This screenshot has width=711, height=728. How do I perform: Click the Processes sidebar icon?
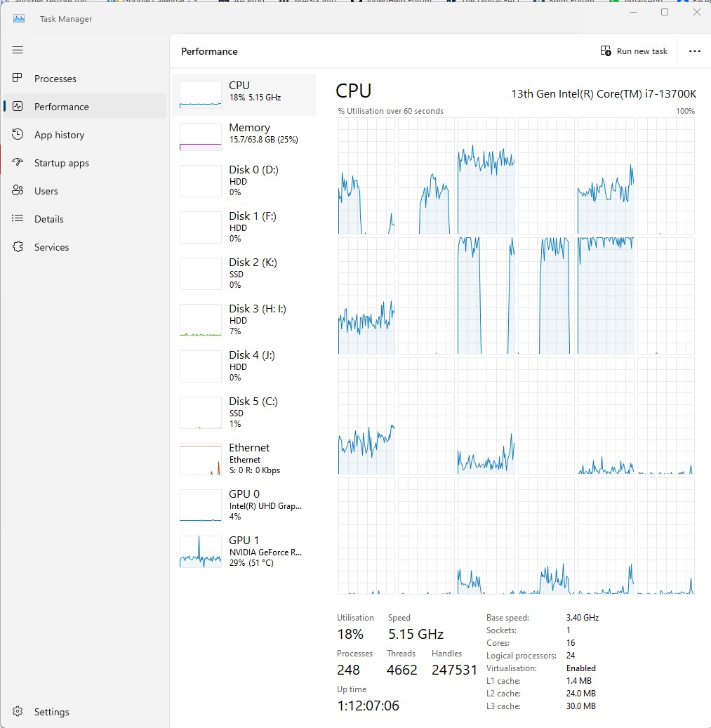click(18, 79)
